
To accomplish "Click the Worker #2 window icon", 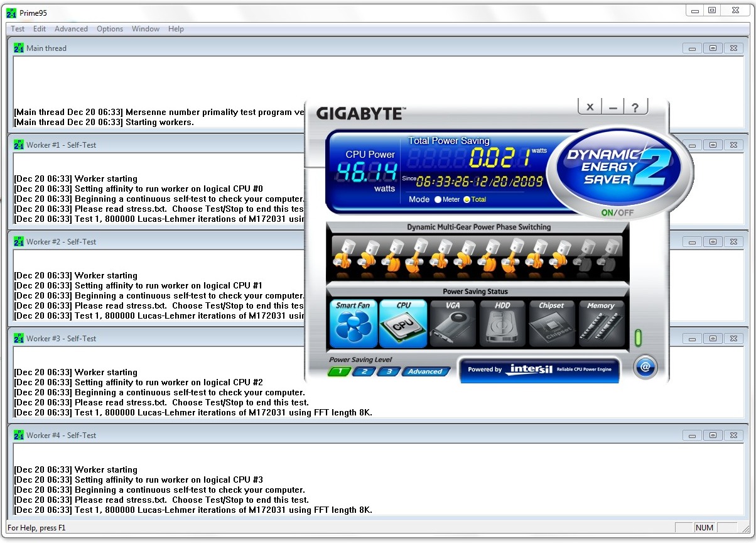I will [x=19, y=241].
